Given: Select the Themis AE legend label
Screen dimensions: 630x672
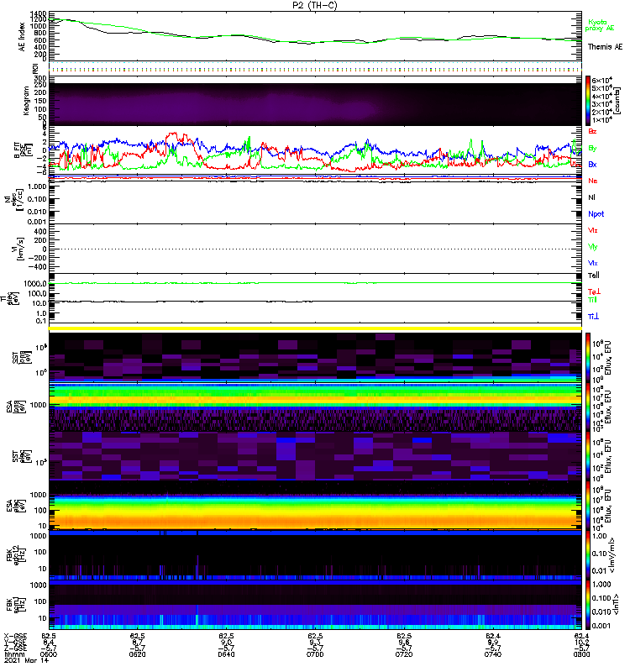Looking at the screenshot, I should point(605,47).
